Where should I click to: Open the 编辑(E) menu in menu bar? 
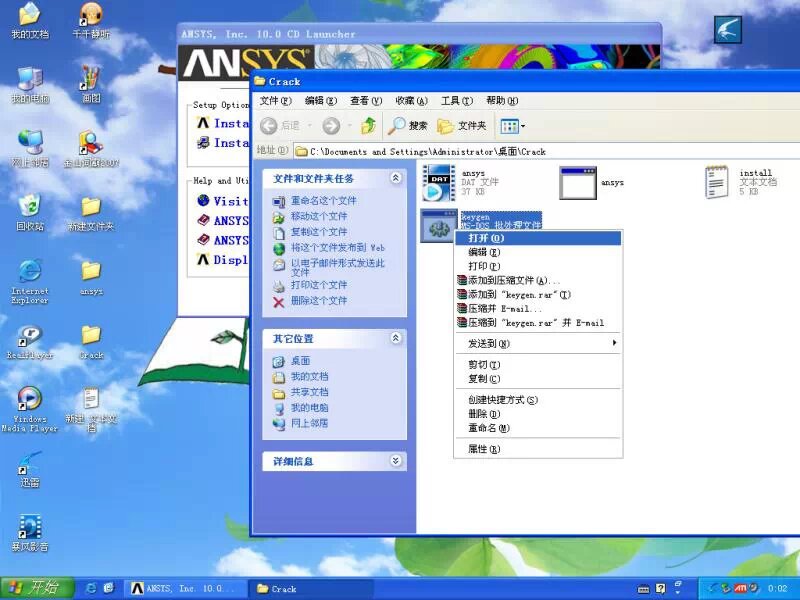pos(321,101)
